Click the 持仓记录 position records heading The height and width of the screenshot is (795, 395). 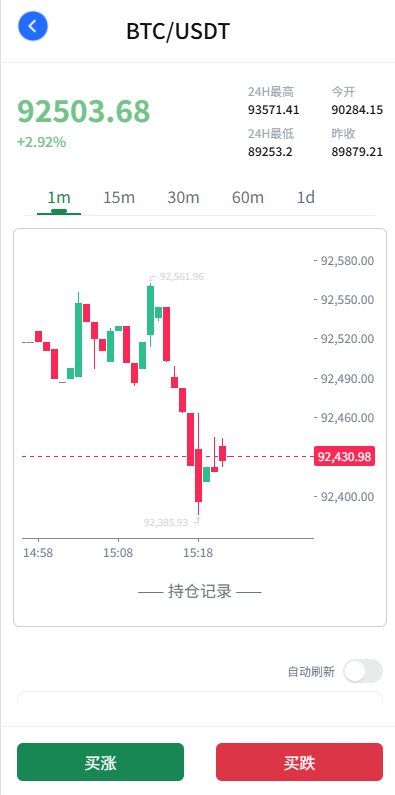click(x=200, y=591)
